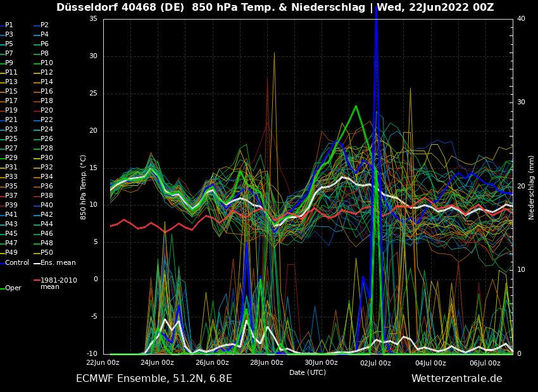Open the Wetterzentrale.de link
This screenshot has height=392, width=538.
pos(456,379)
